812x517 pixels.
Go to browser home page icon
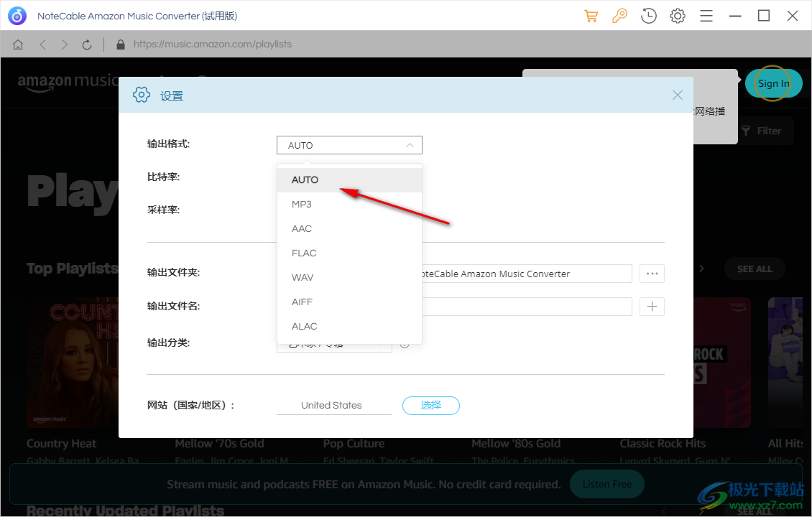pos(18,45)
